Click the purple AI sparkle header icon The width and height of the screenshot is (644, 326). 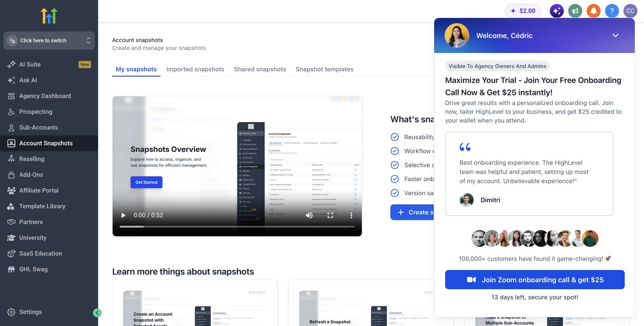point(557,11)
